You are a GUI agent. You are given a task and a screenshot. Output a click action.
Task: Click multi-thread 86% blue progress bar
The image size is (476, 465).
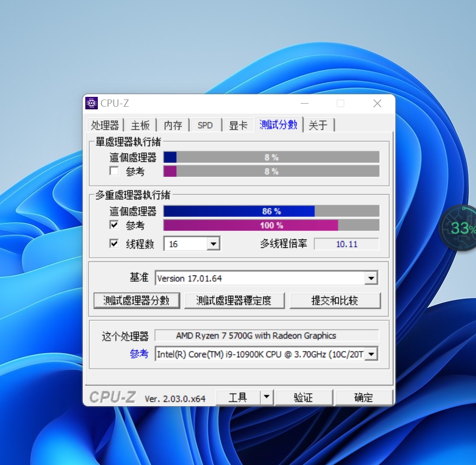(x=272, y=211)
